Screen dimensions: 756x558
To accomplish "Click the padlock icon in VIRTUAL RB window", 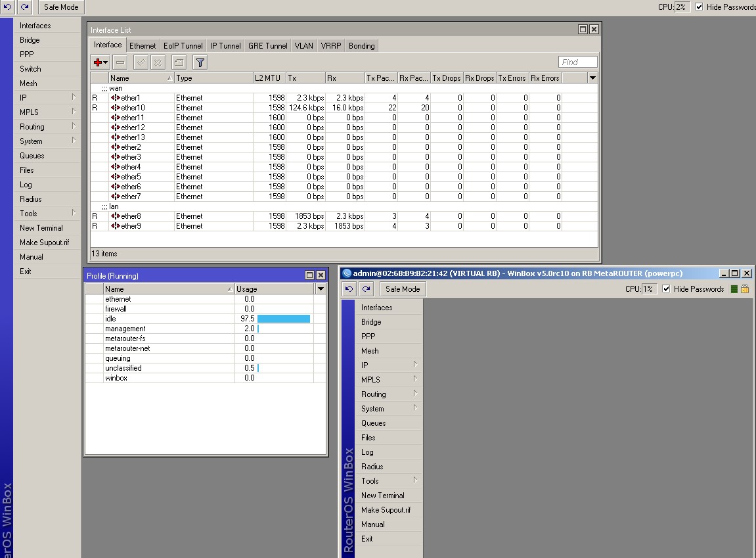I will click(745, 289).
